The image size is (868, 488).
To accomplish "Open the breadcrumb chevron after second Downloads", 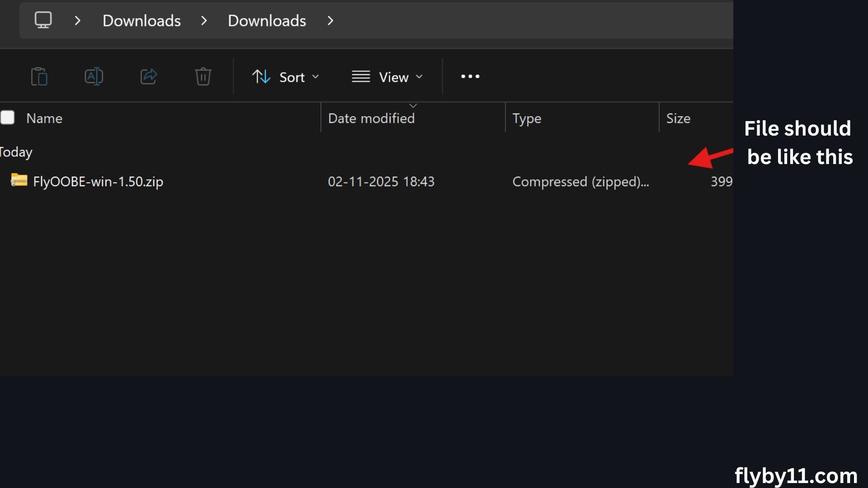I will click(x=330, y=20).
